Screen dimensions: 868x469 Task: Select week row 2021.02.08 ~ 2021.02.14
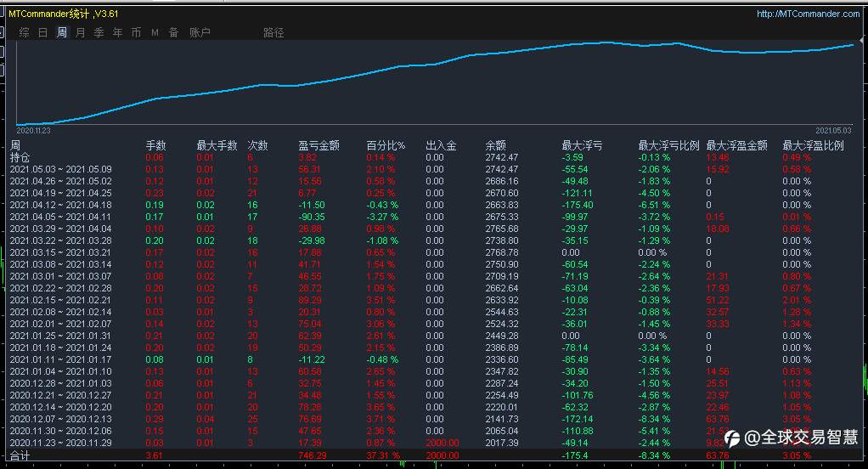[61, 313]
